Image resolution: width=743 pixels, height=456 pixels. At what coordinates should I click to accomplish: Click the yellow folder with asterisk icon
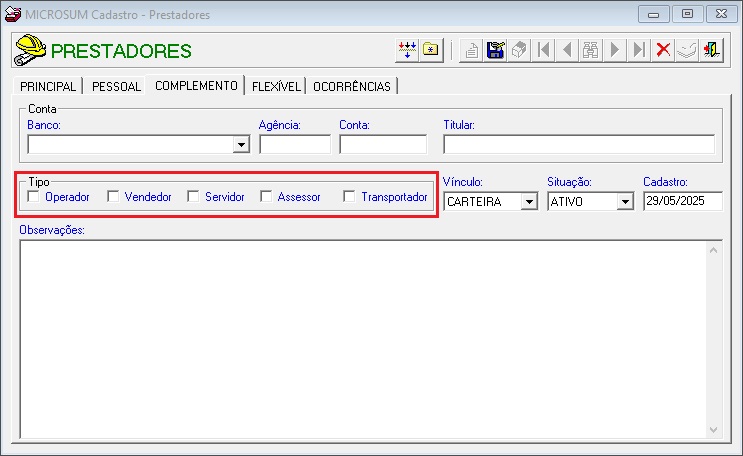coord(431,50)
